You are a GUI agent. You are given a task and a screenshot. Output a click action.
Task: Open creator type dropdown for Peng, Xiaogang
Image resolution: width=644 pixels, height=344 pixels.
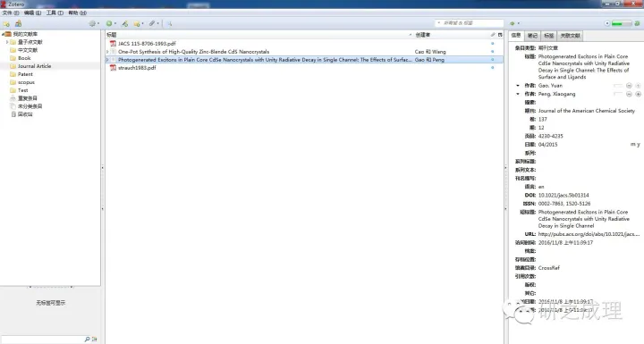518,94
